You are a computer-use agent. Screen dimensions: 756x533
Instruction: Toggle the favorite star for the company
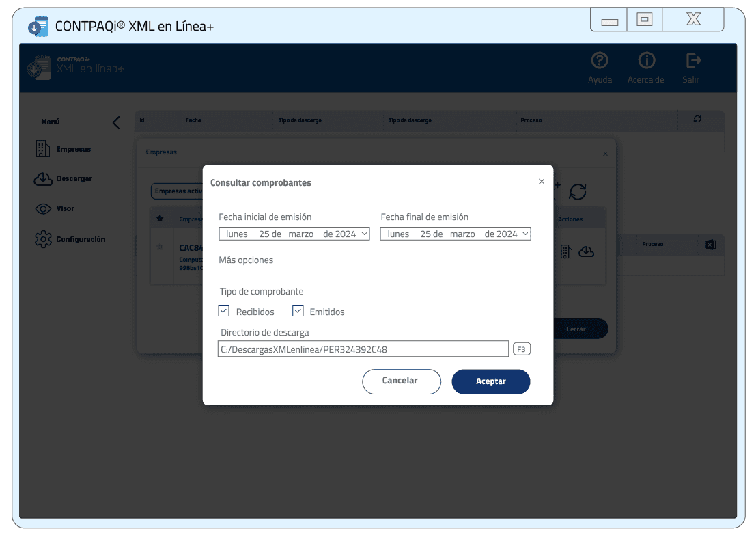click(x=160, y=247)
